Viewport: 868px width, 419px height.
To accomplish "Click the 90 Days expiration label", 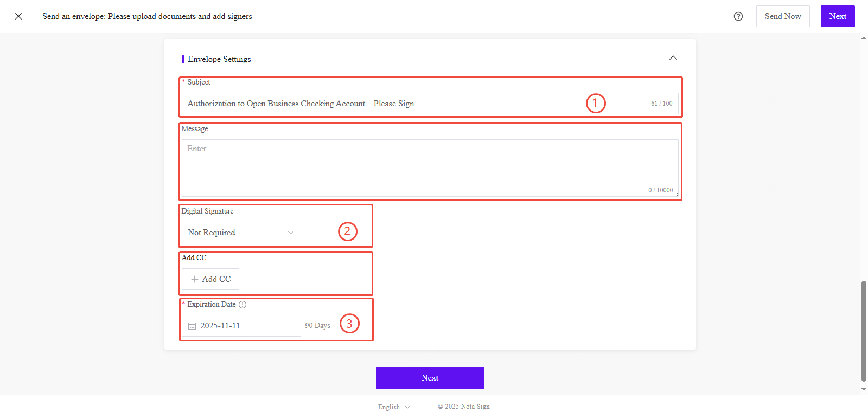I will click(317, 326).
